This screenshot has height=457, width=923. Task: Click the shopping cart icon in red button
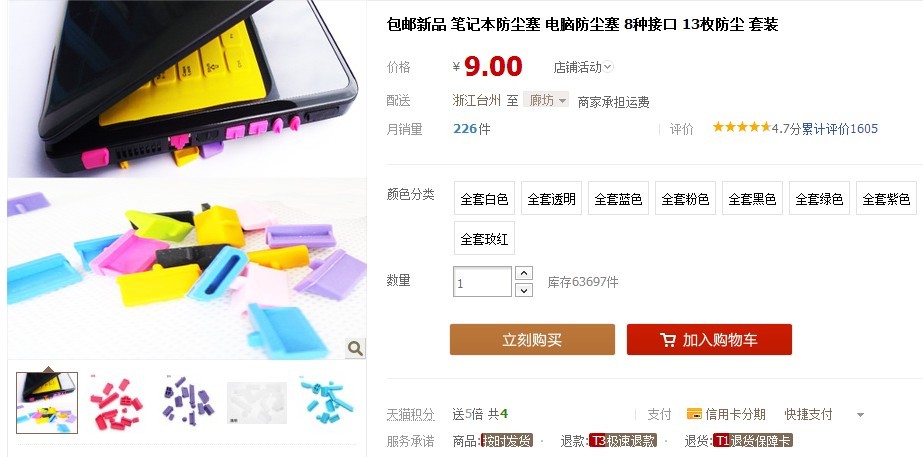click(x=668, y=340)
